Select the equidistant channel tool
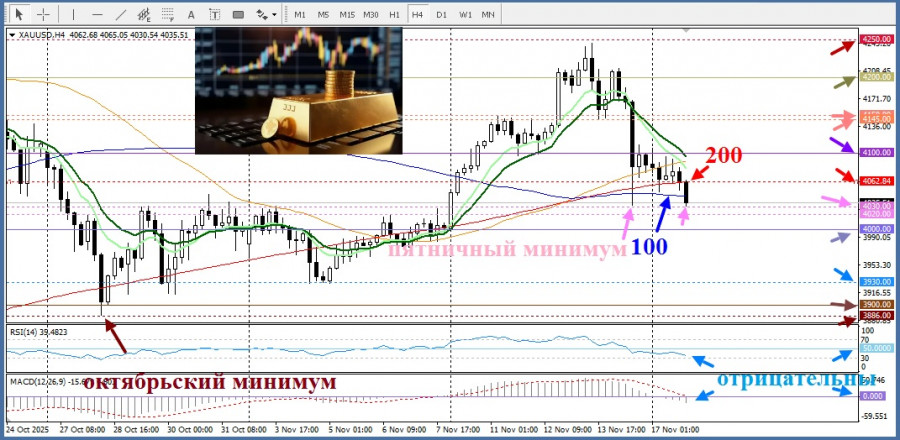This screenshot has width=900, height=440. pos(145,15)
